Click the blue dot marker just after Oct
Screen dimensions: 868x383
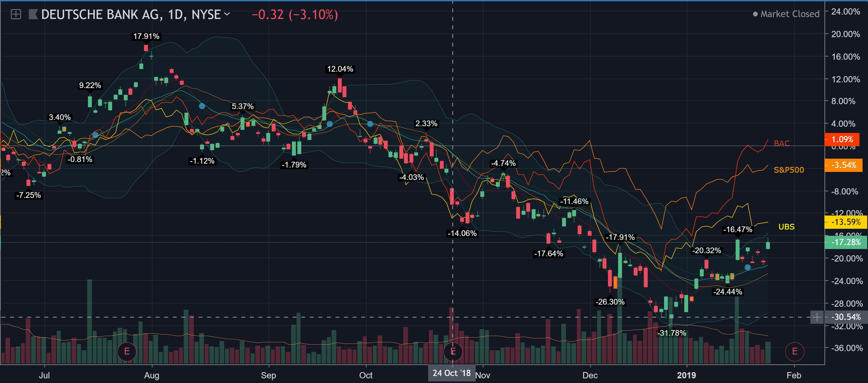(x=370, y=124)
